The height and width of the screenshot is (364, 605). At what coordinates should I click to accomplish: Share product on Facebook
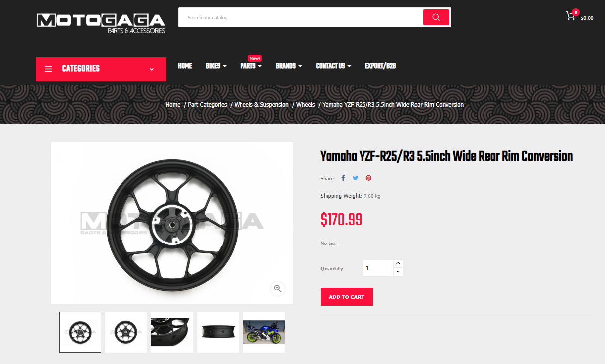(x=343, y=178)
